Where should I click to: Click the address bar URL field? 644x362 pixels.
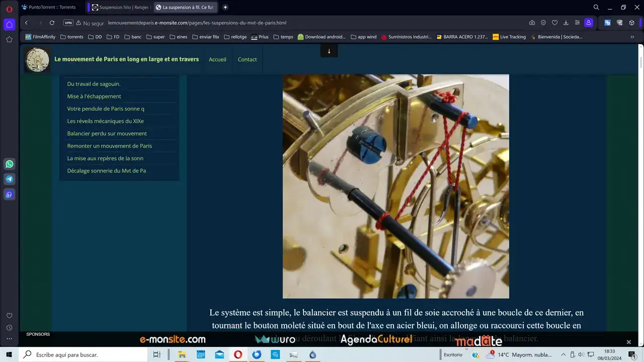(197, 23)
